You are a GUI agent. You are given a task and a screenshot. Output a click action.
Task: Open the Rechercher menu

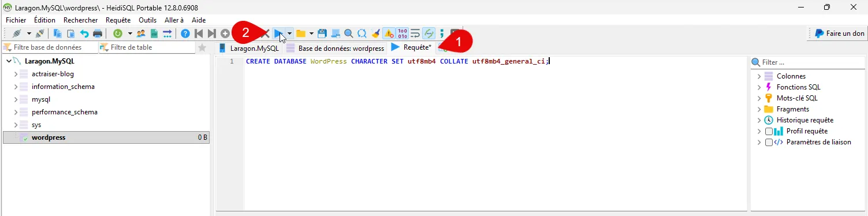(80, 20)
